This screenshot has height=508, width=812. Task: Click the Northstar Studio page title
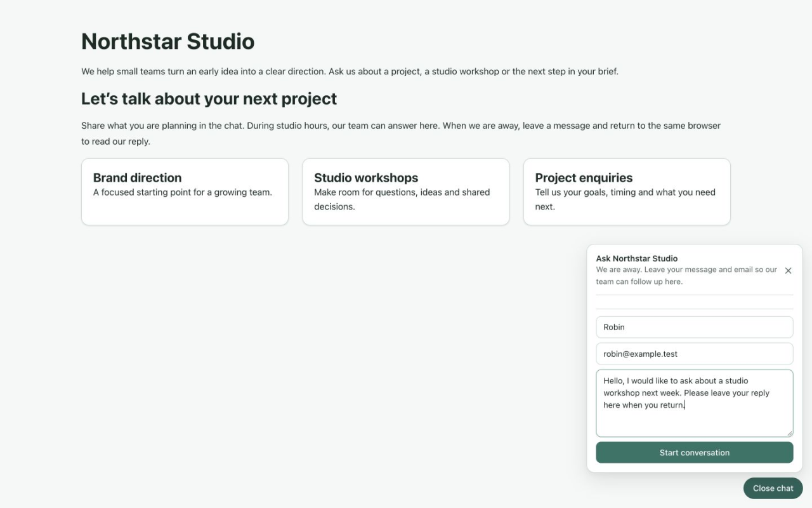point(168,41)
